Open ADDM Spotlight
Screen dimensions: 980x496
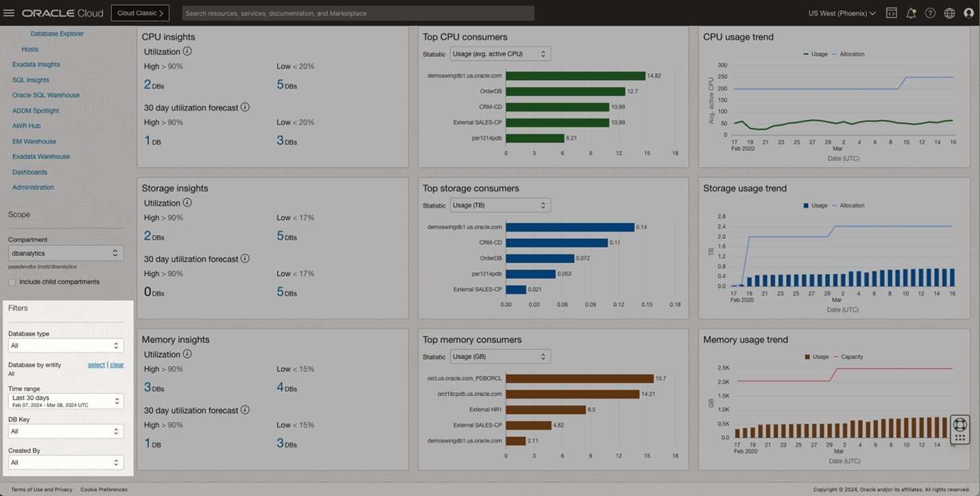pyautogui.click(x=36, y=111)
